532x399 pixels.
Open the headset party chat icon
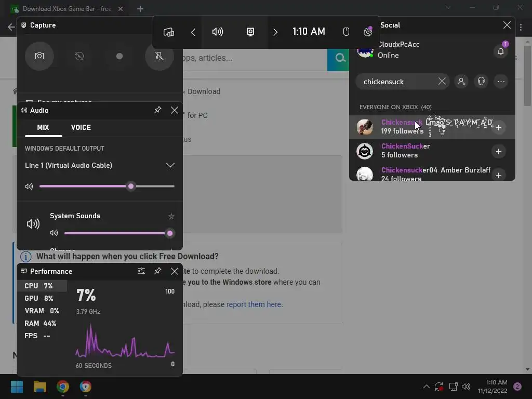click(481, 82)
